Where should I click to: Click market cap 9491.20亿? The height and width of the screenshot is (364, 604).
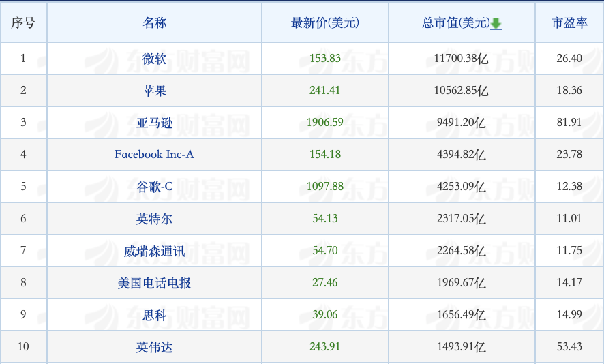461,123
